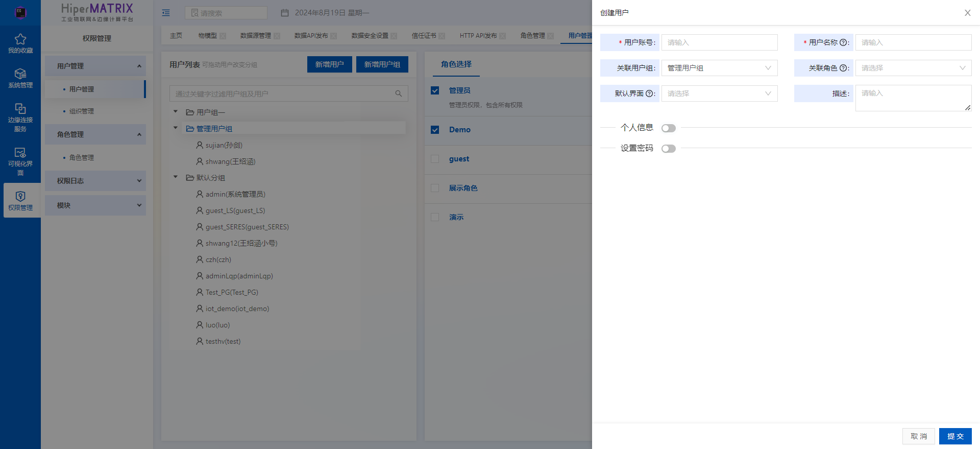This screenshot has height=449, width=980.
Task: Open the 系统管理 sidebar icon
Action: [x=20, y=74]
